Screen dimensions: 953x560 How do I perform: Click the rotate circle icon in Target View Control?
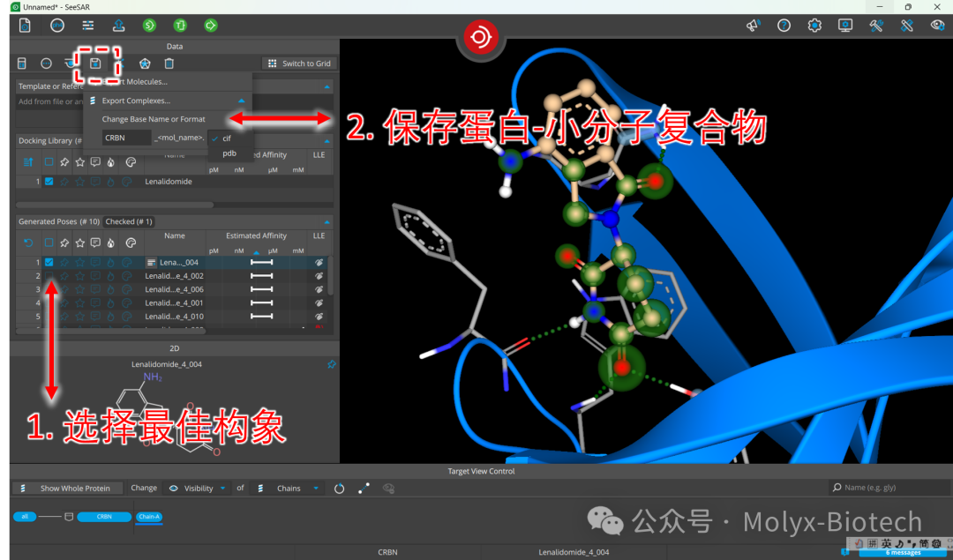339,489
